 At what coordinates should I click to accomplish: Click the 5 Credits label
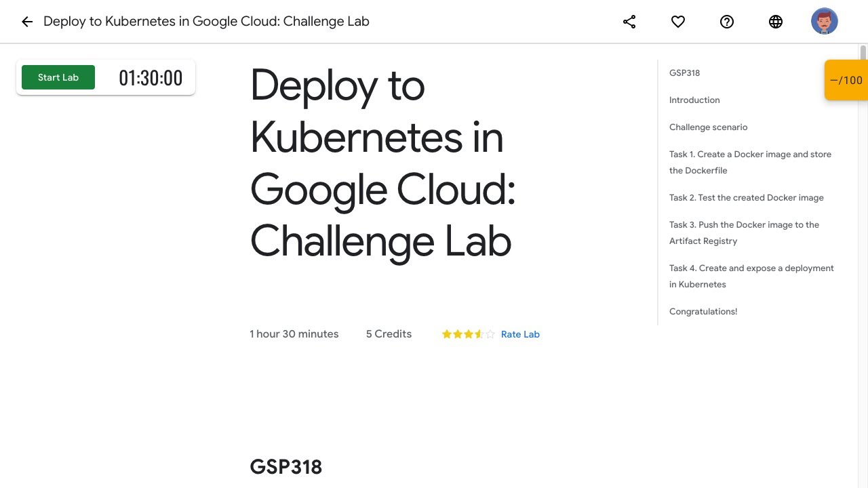(x=389, y=334)
